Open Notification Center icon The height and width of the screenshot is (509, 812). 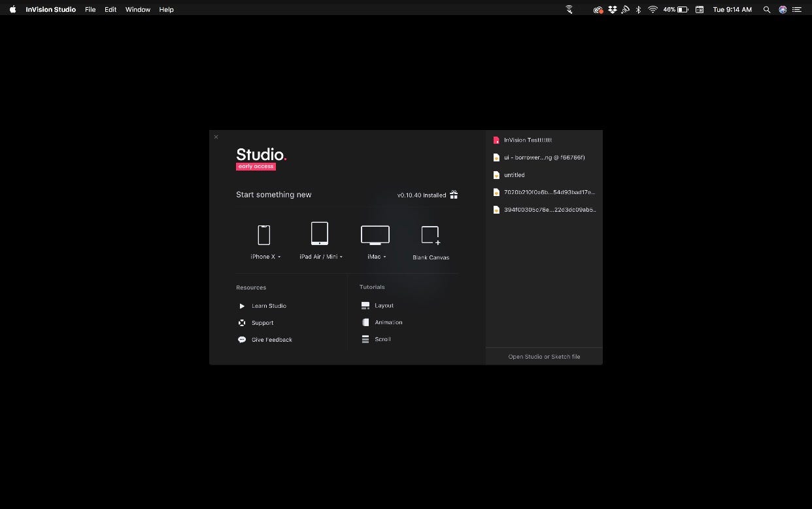tap(797, 10)
